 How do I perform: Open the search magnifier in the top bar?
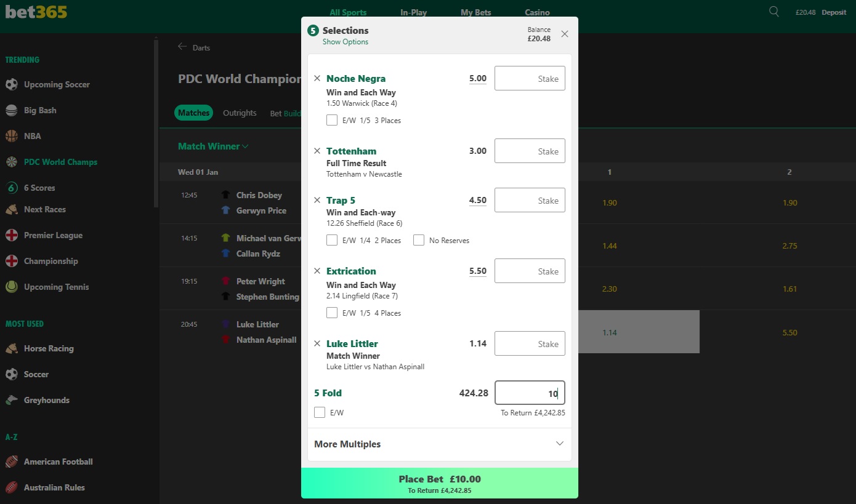tap(773, 11)
